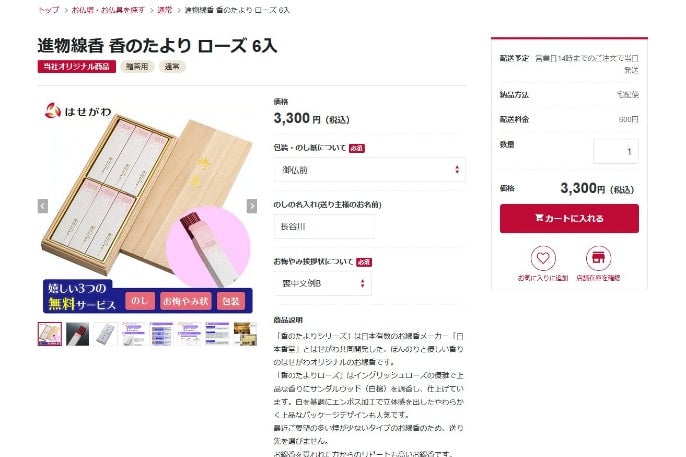Select the 贈答用 tag
The image size is (686, 457).
coord(137,66)
